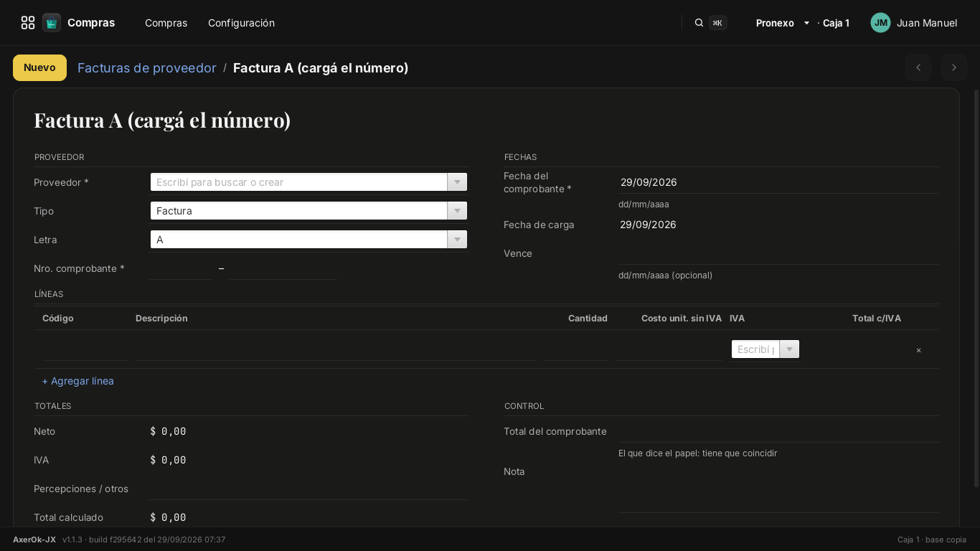Screen dimensions: 980x551
Task: Click the Fecha de carga date value
Action: (x=649, y=225)
